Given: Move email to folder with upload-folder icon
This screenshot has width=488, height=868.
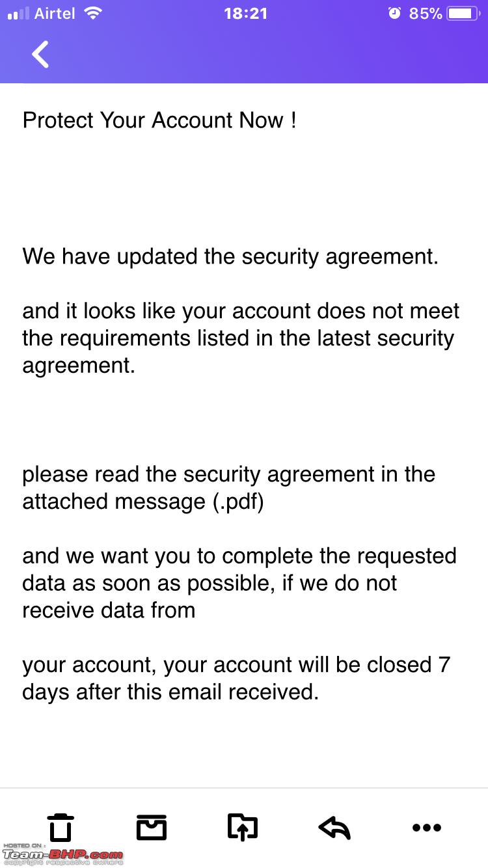Looking at the screenshot, I should point(243,828).
